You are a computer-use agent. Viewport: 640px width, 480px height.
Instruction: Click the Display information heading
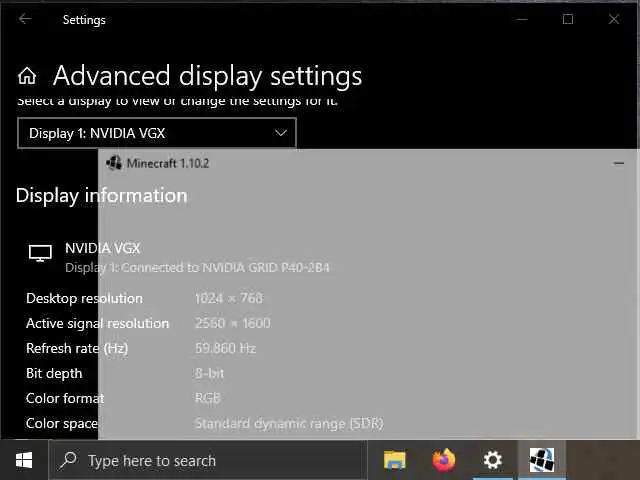click(x=101, y=196)
